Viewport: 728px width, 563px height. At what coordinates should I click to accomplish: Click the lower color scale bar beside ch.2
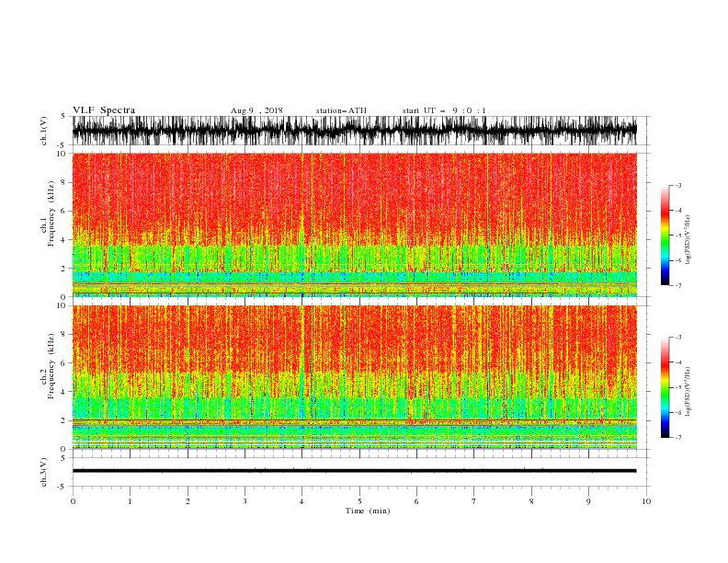665,387
